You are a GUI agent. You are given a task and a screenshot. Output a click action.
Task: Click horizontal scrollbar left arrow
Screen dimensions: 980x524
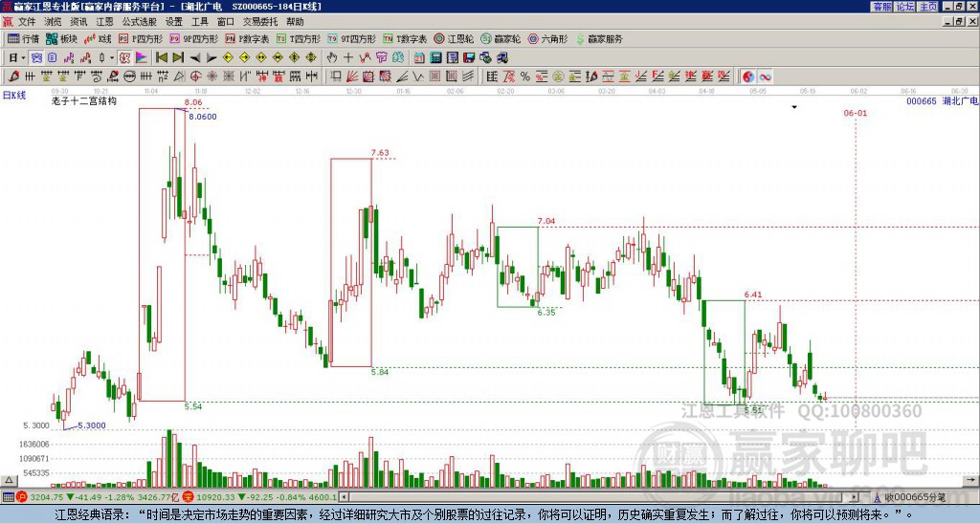coord(343,497)
